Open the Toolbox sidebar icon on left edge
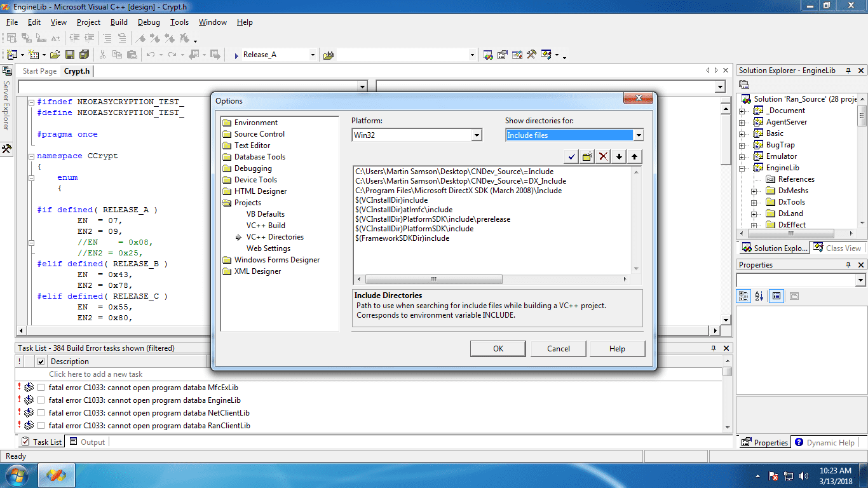The width and height of the screenshot is (868, 488). (6, 149)
